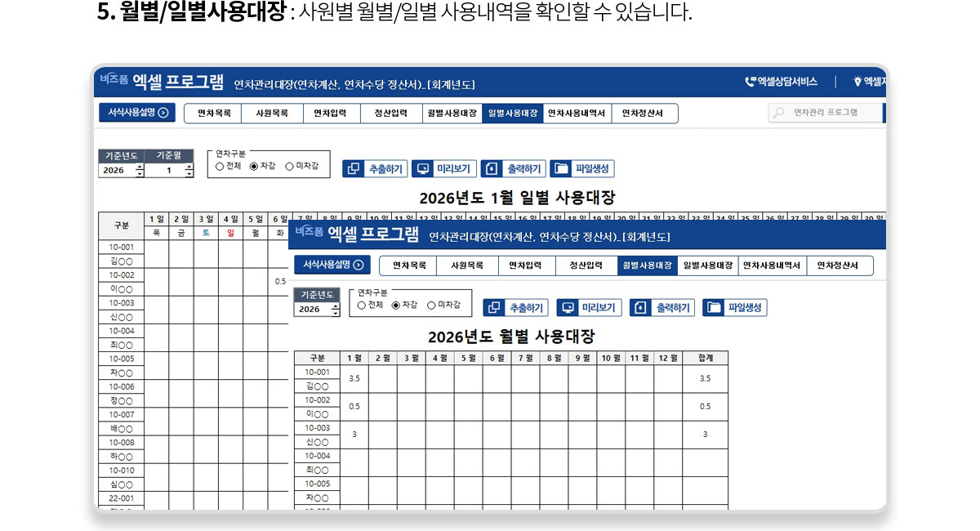
Task: Increase 기준년도 spinner in daily ledger window
Action: (140, 167)
